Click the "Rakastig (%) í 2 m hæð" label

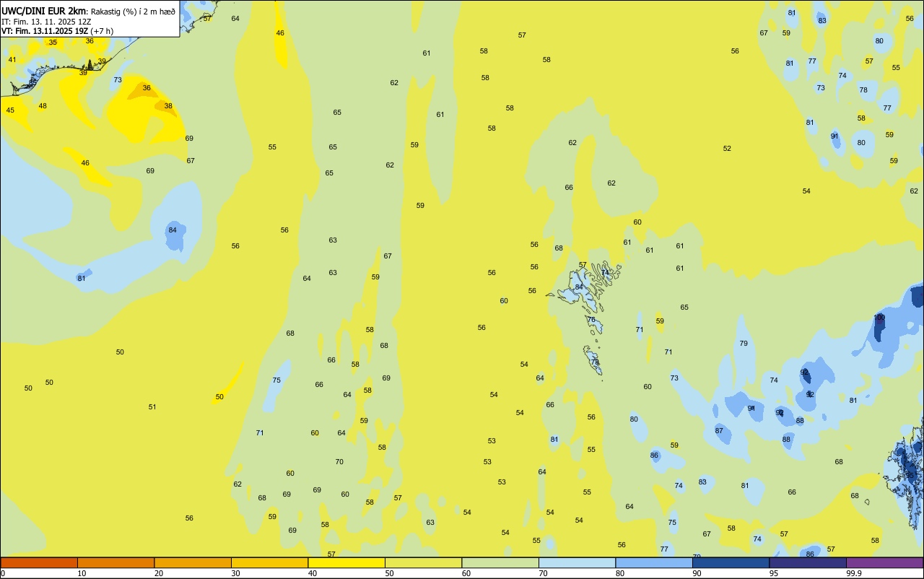point(133,12)
